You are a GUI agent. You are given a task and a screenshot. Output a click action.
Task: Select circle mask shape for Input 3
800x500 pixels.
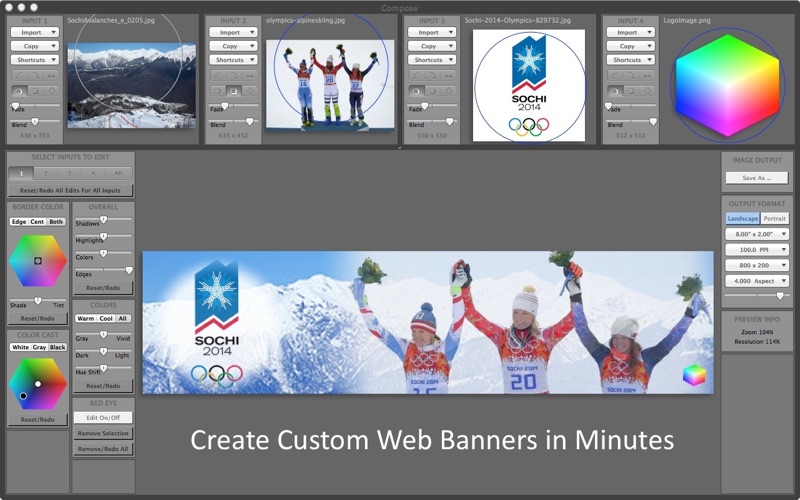tap(416, 91)
